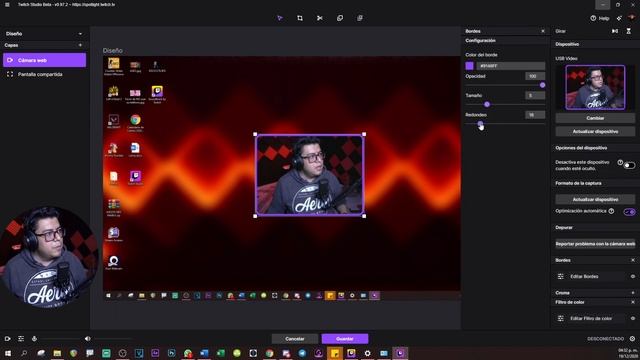Click the layers stack icon in toolbar

tap(360, 18)
